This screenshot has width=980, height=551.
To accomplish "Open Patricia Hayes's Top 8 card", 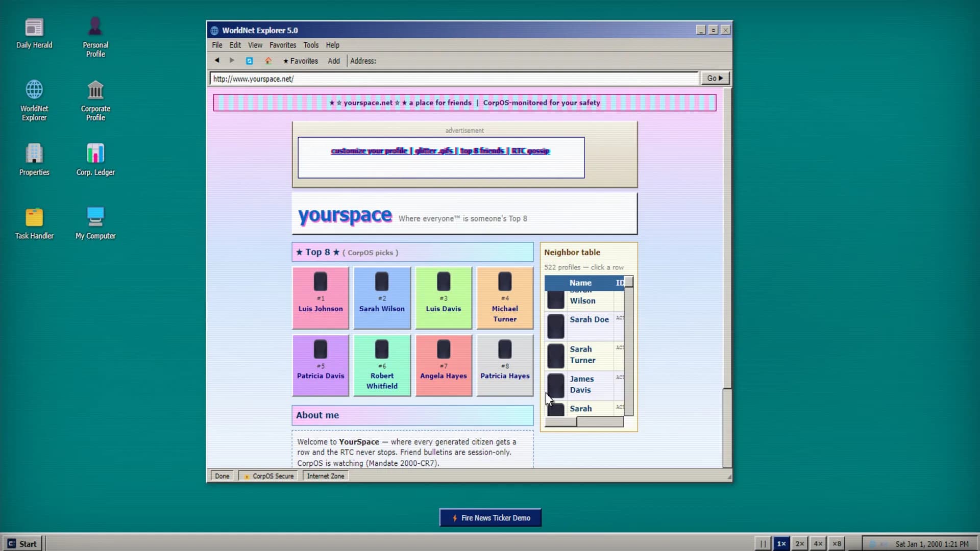I will coord(505,365).
